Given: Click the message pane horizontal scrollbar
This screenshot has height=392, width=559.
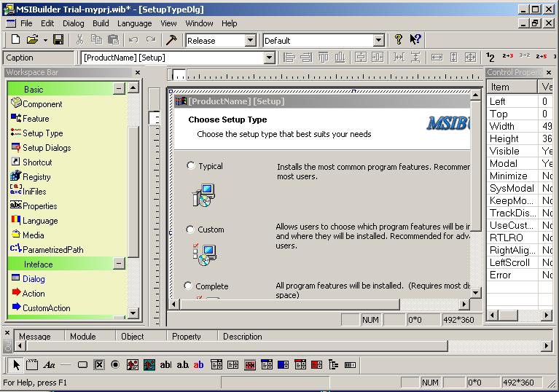Looking at the screenshot, I should 237,345.
